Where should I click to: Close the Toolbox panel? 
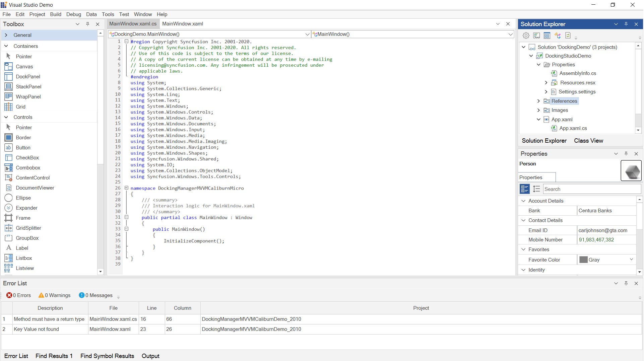(98, 24)
